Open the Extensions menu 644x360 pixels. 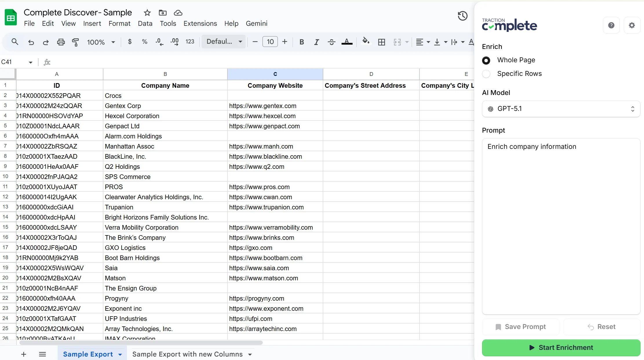[x=200, y=23]
